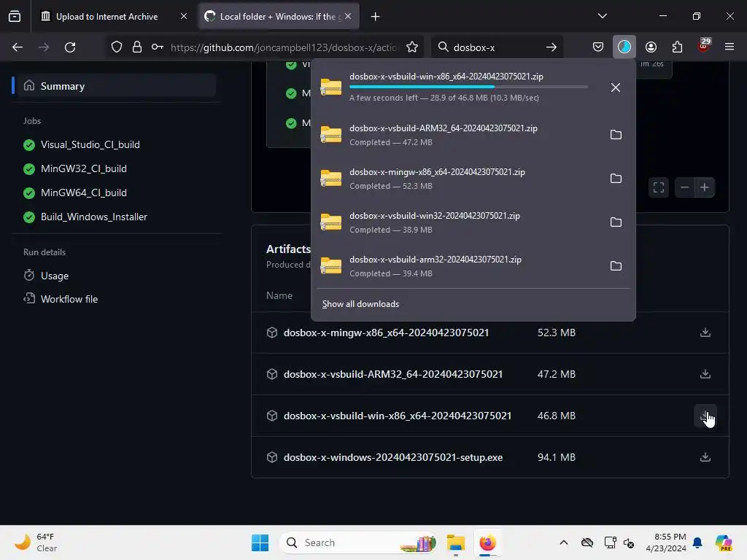Bookmark this page with the star

(412, 47)
